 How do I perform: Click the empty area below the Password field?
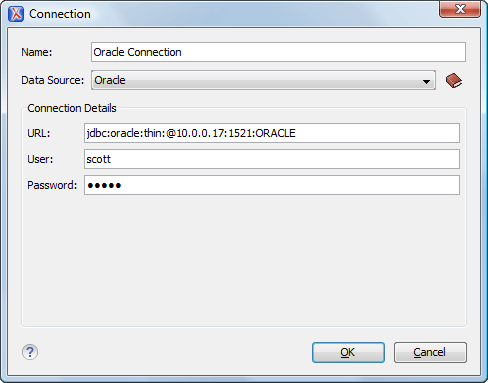coord(244,260)
